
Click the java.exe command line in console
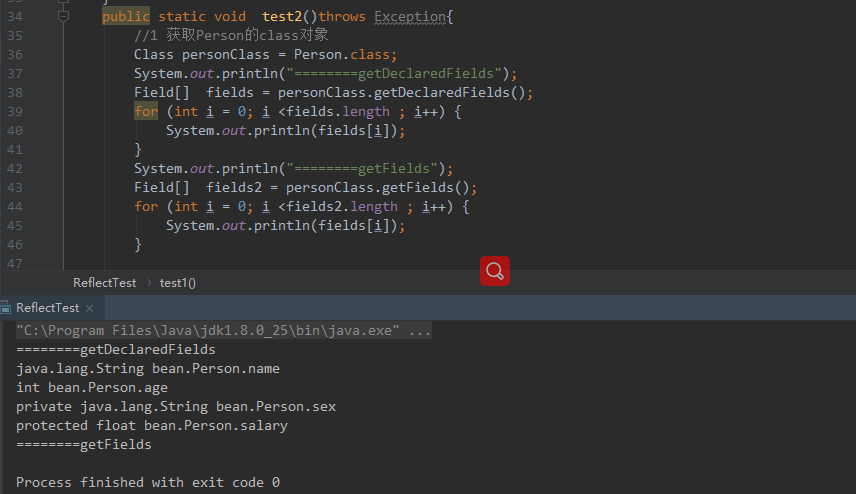(x=224, y=330)
